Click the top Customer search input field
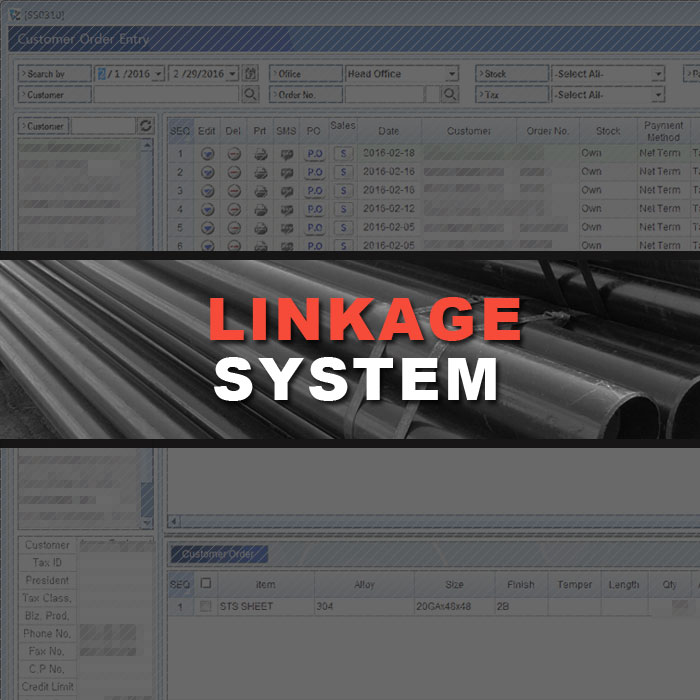The image size is (700, 700). click(166, 95)
